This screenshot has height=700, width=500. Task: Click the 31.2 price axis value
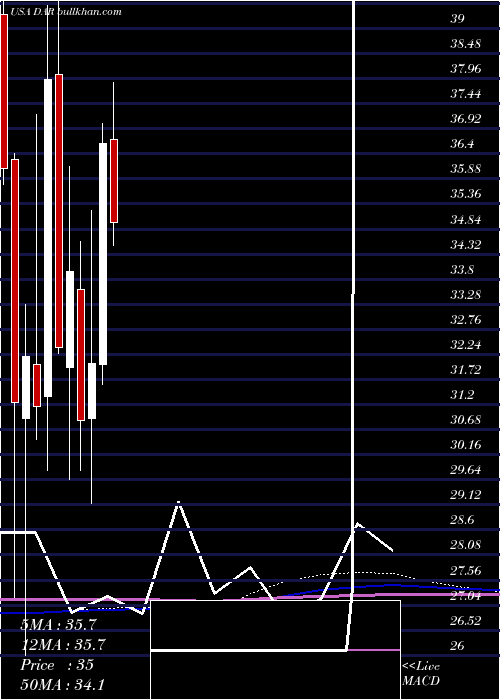pyautogui.click(x=462, y=395)
